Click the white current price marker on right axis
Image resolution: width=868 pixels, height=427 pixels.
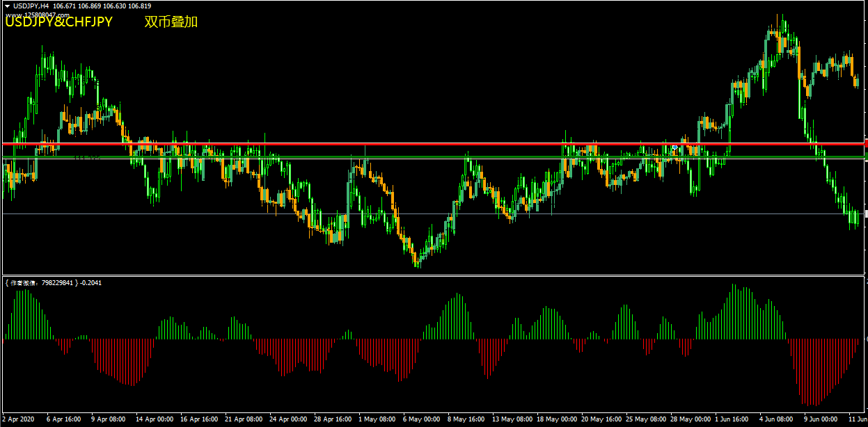pos(865,213)
